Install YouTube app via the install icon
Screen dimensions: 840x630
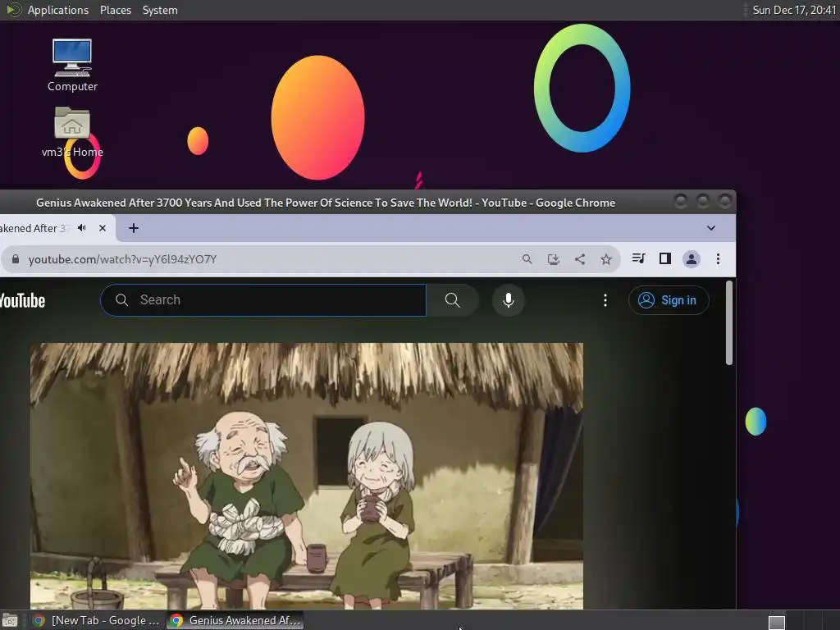click(x=554, y=259)
